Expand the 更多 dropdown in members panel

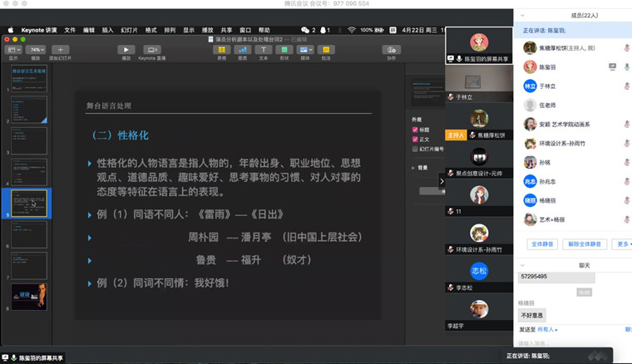coord(621,244)
